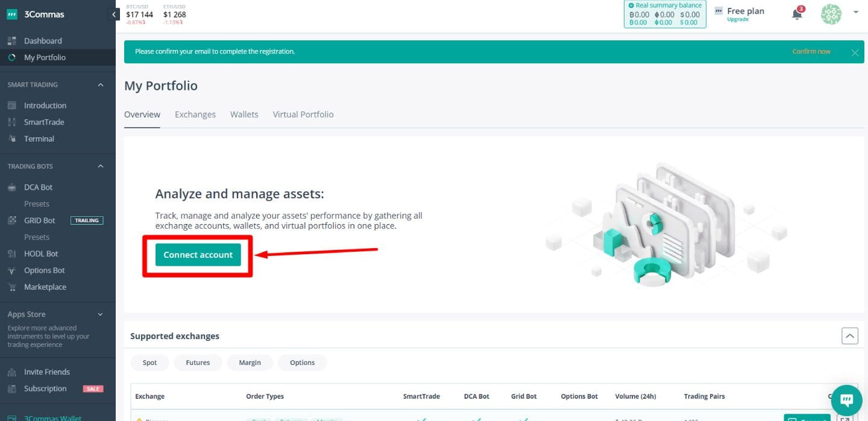The width and height of the screenshot is (868, 421).
Task: Open the DCA Bot page
Action: pyautogui.click(x=39, y=187)
